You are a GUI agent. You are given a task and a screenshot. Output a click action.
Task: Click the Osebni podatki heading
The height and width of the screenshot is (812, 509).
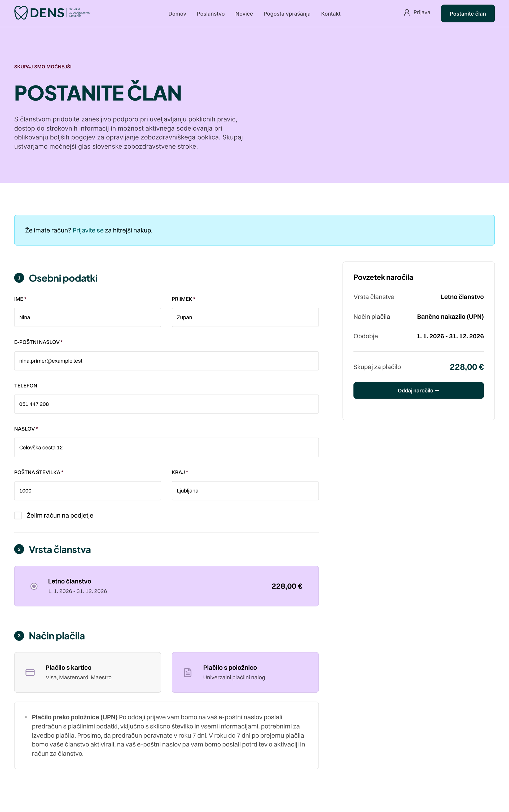(x=63, y=278)
